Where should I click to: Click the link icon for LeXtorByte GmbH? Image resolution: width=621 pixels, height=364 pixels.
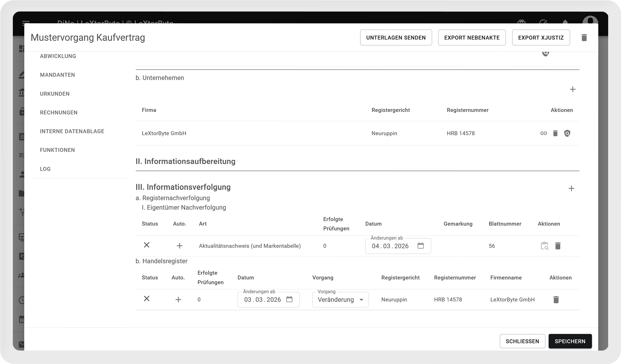tap(544, 133)
